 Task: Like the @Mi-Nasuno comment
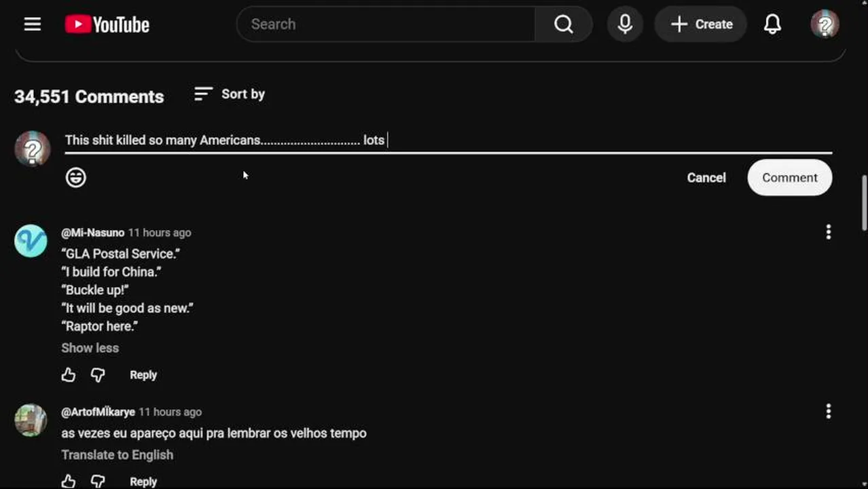[69, 375]
